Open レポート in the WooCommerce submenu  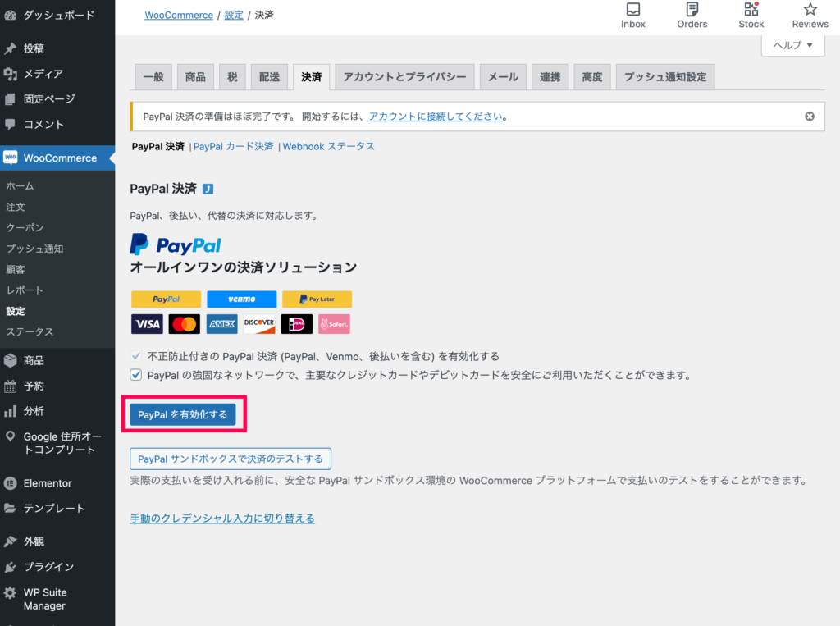25,290
